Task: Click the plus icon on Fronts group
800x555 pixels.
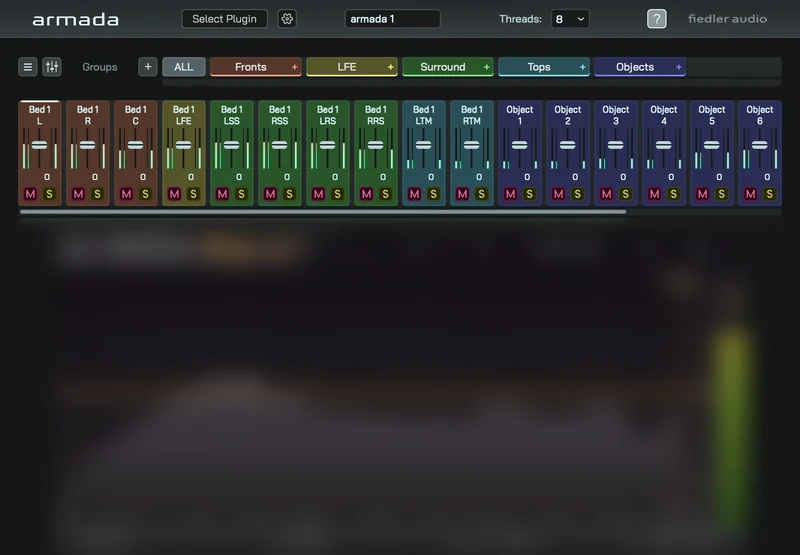Action: (x=294, y=67)
